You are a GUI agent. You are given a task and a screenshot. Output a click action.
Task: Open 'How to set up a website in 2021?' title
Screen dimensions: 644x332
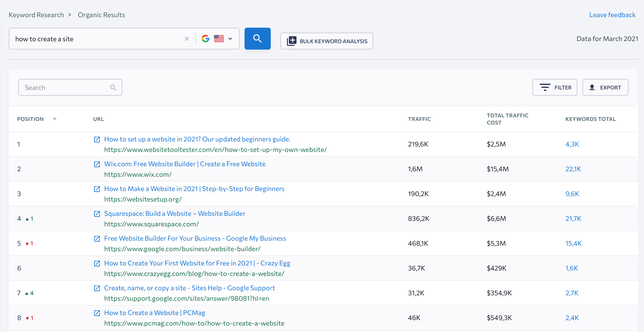point(197,139)
